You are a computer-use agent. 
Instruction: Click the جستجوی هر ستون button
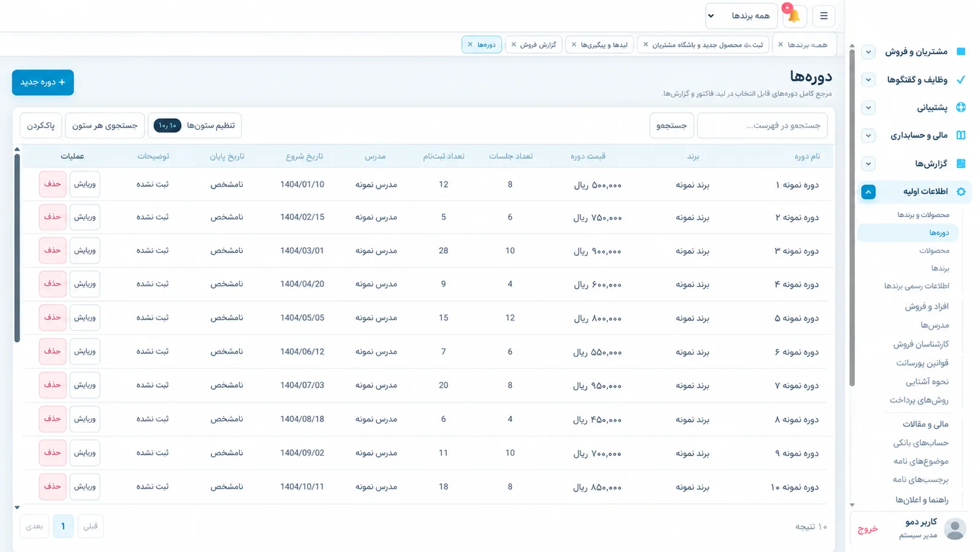pos(105,125)
